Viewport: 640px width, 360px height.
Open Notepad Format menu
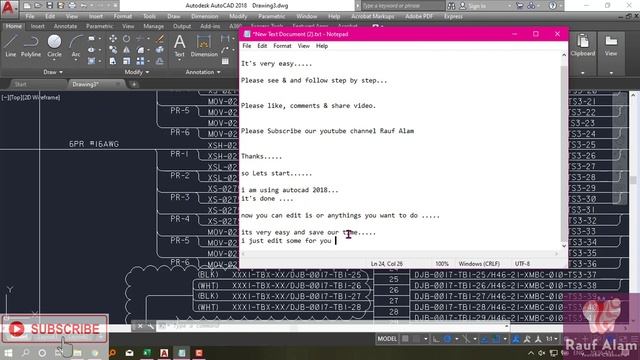pos(282,46)
